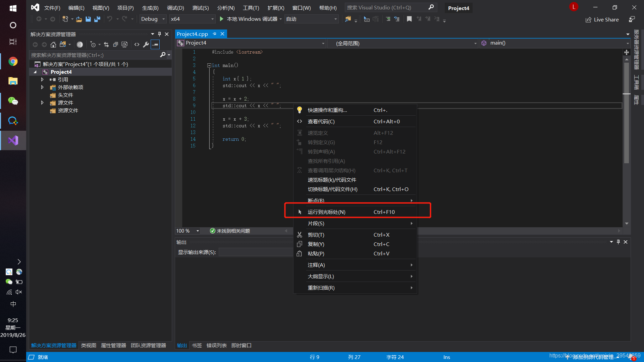
Task: Open File Explorer from the taskbar
Action: [x=13, y=81]
